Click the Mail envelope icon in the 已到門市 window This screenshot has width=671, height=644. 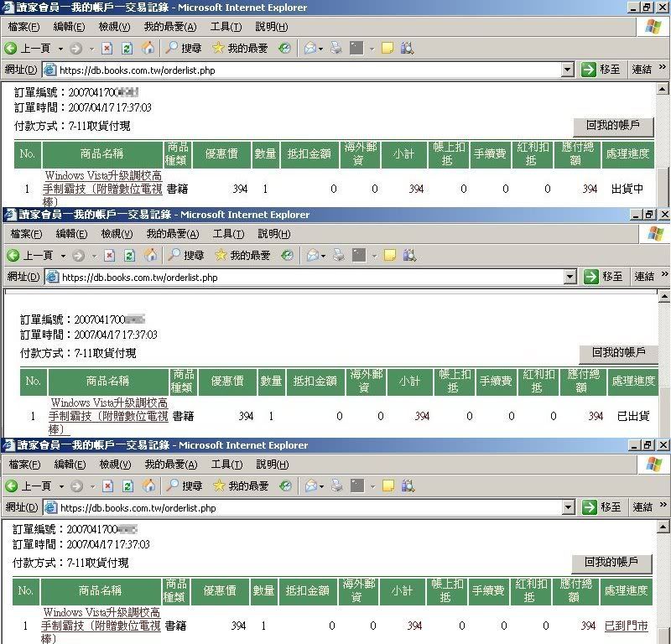coord(310,486)
